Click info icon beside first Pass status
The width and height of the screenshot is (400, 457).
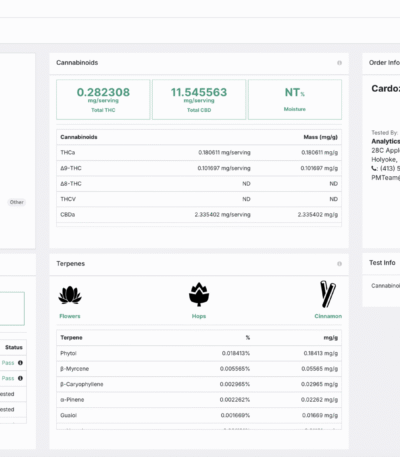[20, 363]
